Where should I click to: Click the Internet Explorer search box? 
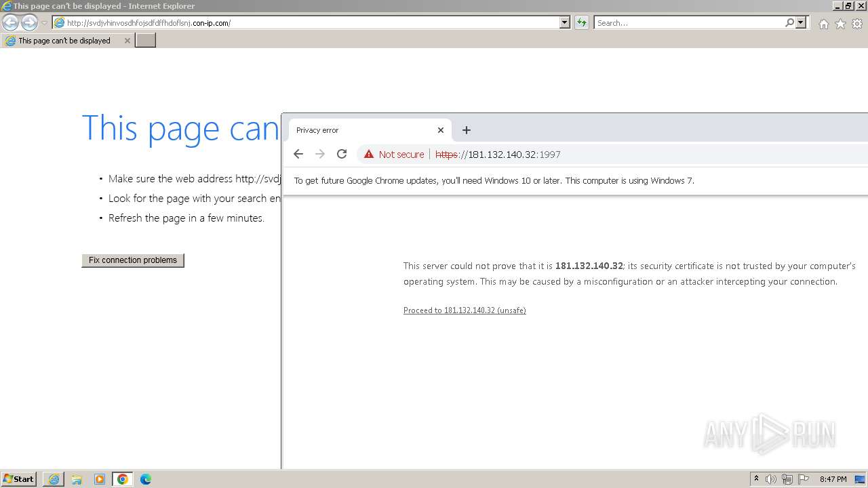689,23
